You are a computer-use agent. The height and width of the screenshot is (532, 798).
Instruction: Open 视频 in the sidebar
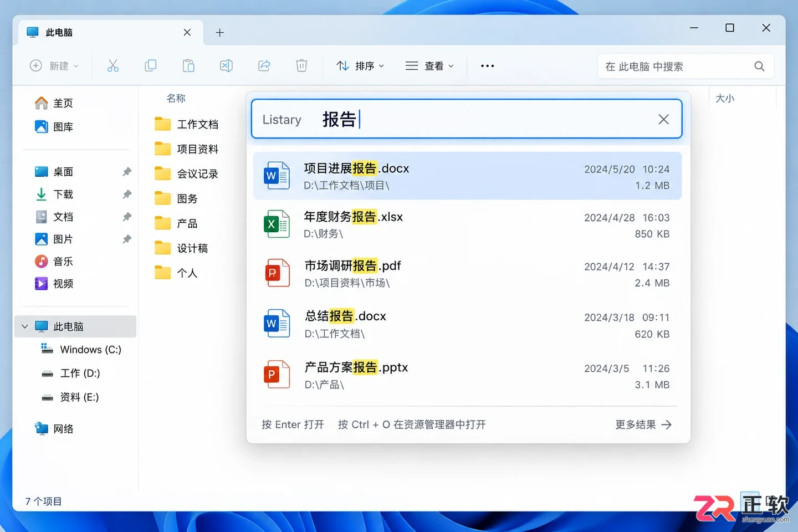(x=54, y=284)
